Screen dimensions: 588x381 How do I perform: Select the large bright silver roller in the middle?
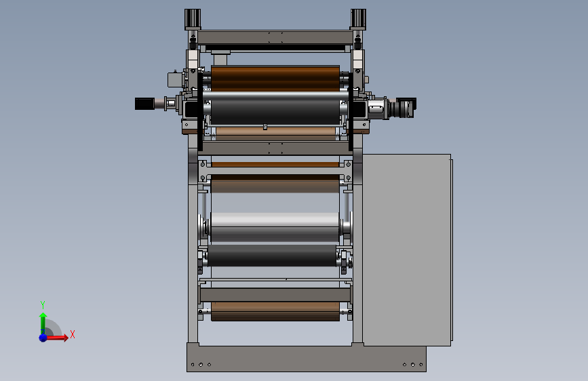[275, 227]
